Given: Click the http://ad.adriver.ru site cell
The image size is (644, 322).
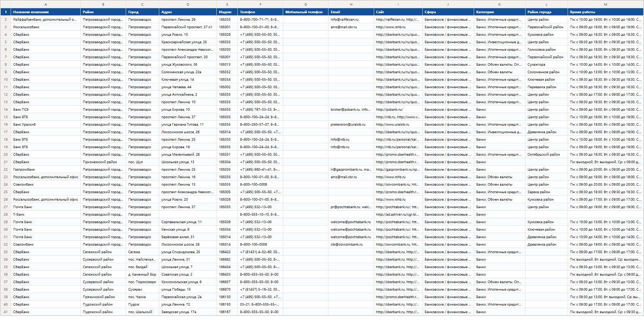Looking at the screenshot, I should click(x=398, y=215).
